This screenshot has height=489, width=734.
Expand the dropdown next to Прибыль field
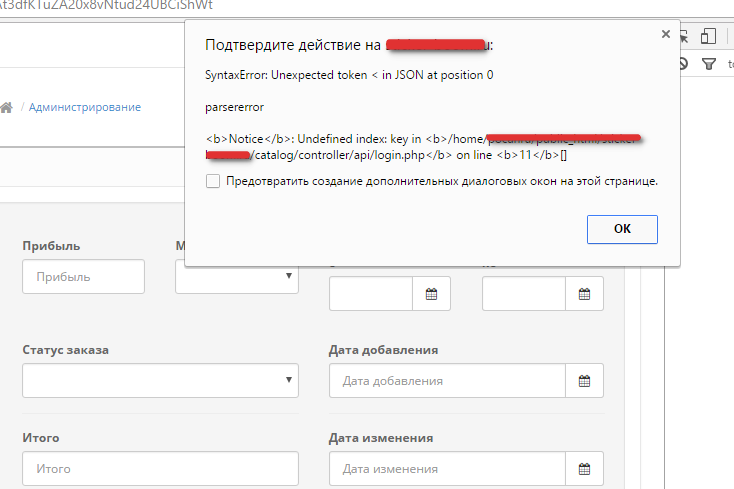237,277
